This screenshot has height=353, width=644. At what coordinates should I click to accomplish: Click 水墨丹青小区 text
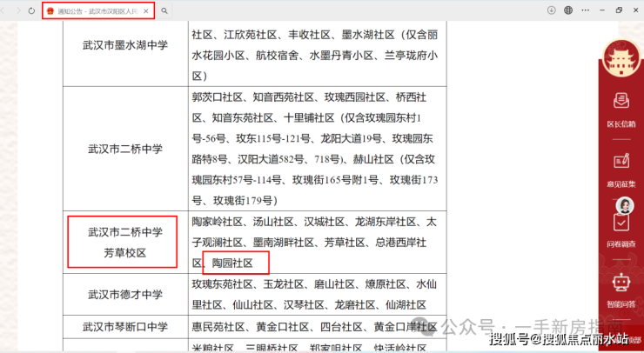[341, 56]
